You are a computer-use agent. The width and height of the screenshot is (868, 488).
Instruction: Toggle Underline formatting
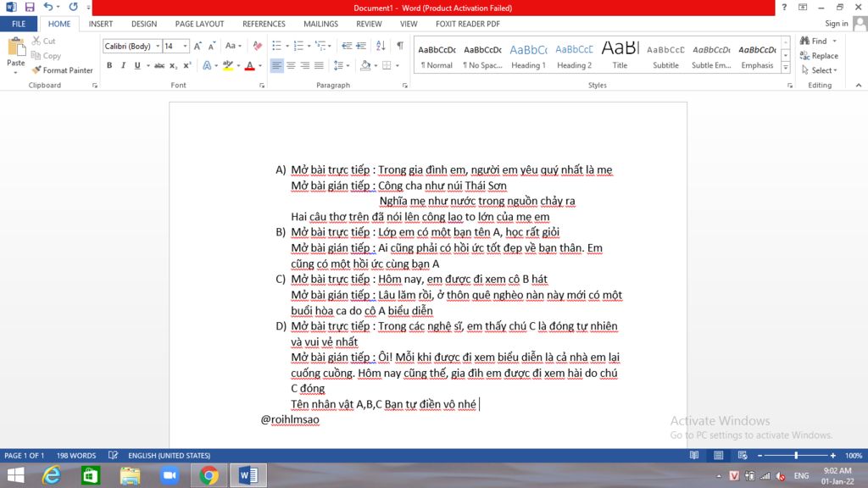click(x=137, y=65)
